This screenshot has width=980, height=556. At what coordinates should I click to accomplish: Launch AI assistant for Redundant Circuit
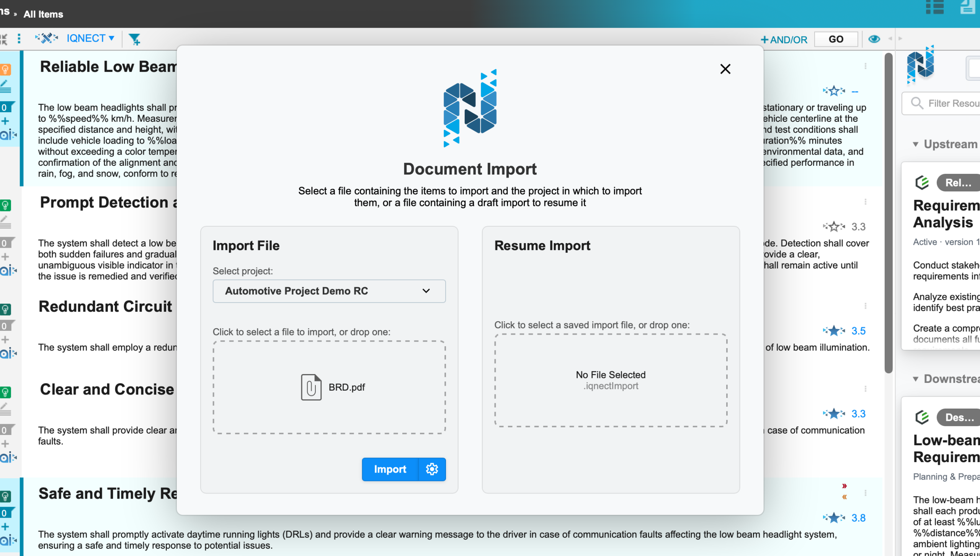point(8,353)
